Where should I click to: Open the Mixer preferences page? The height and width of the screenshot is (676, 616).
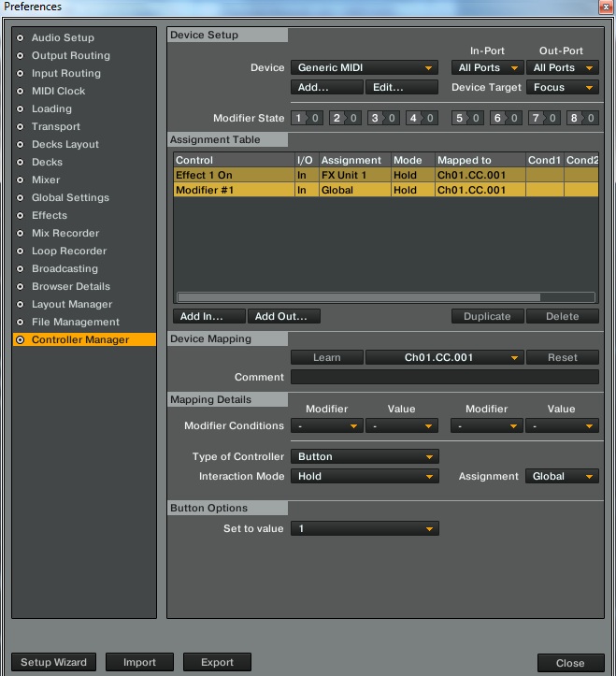(x=46, y=180)
